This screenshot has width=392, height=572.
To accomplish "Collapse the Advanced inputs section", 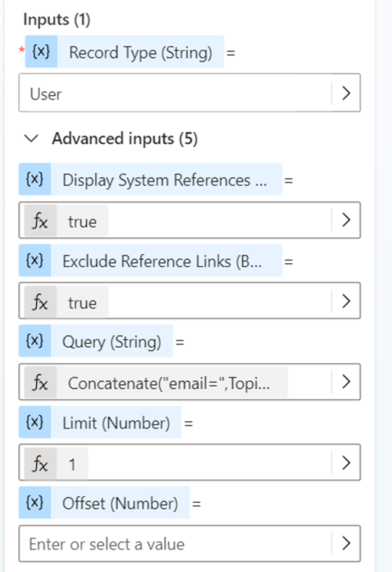I will (33, 139).
